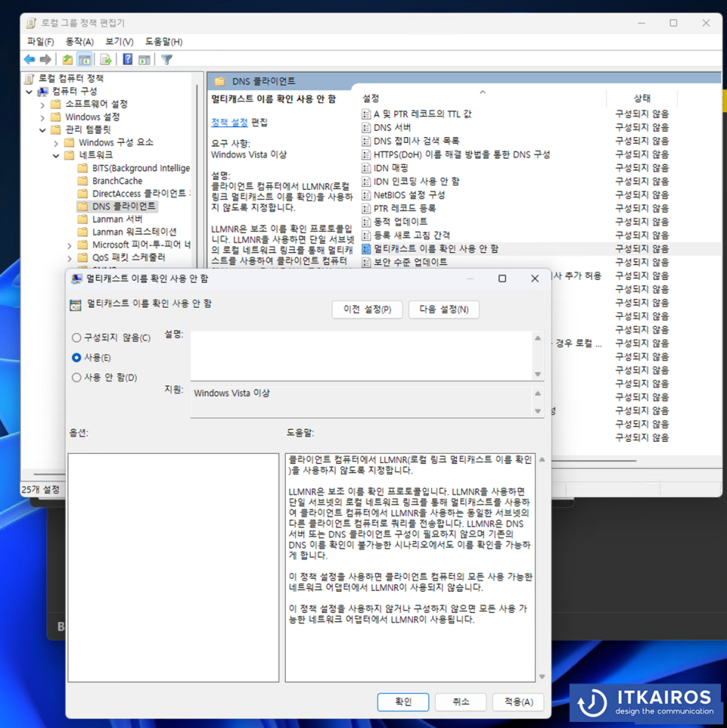Viewport: 727px width, 728px height.
Task: Select 'DNS 클라이언트' in the tree
Action: [124, 206]
